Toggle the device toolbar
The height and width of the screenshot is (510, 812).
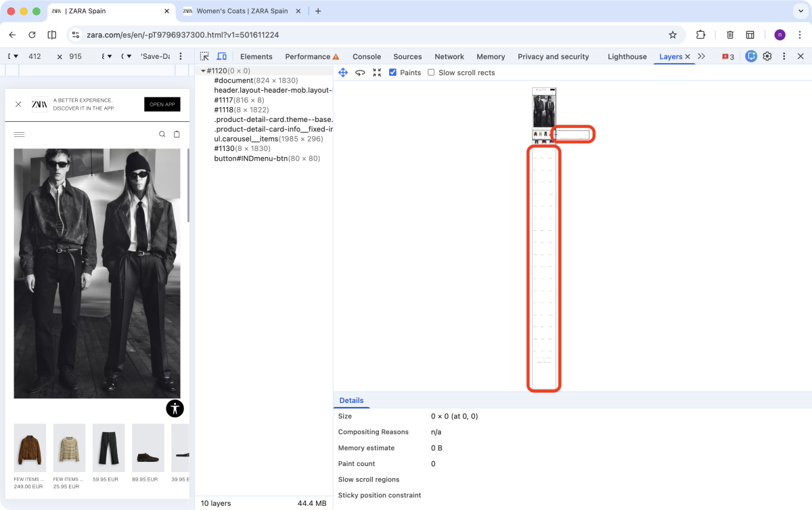click(x=222, y=56)
